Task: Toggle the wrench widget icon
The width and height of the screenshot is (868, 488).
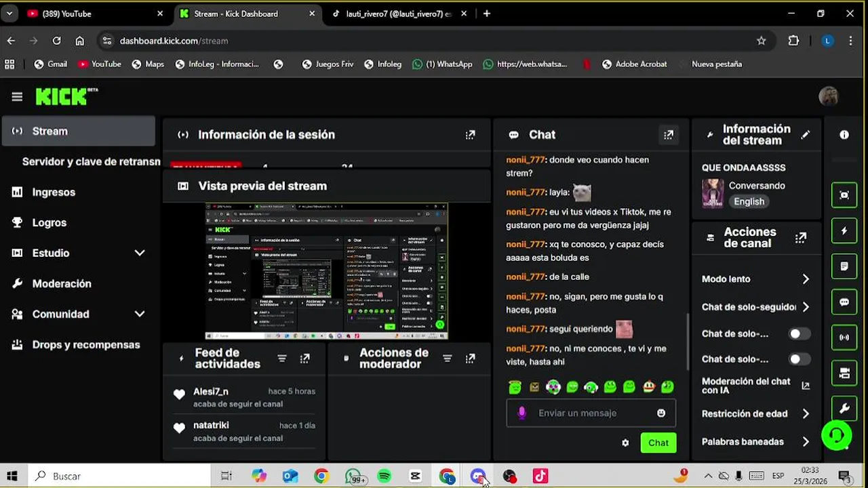Action: (844, 409)
